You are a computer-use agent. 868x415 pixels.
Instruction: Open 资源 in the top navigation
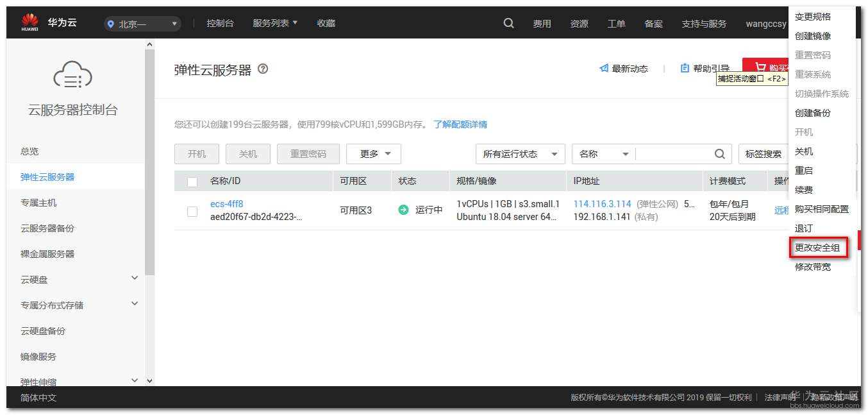coord(580,24)
